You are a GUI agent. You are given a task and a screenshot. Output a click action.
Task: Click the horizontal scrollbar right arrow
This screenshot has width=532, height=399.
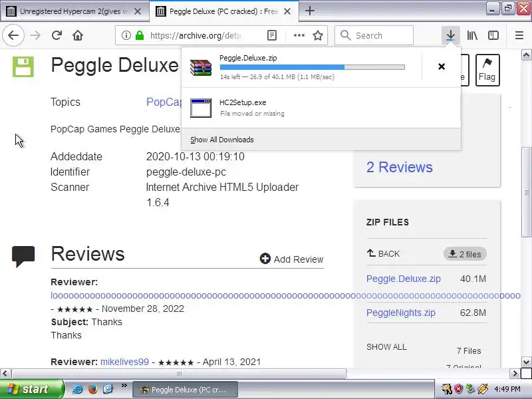click(x=515, y=374)
